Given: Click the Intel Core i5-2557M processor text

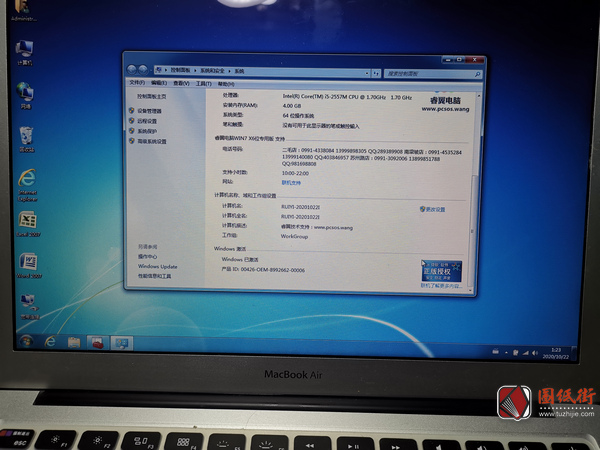Looking at the screenshot, I should [347, 97].
